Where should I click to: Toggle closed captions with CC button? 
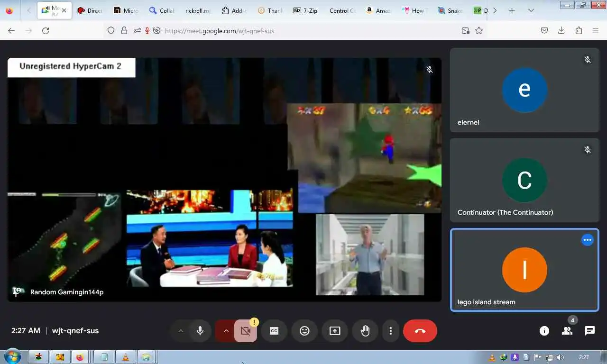[274, 331]
